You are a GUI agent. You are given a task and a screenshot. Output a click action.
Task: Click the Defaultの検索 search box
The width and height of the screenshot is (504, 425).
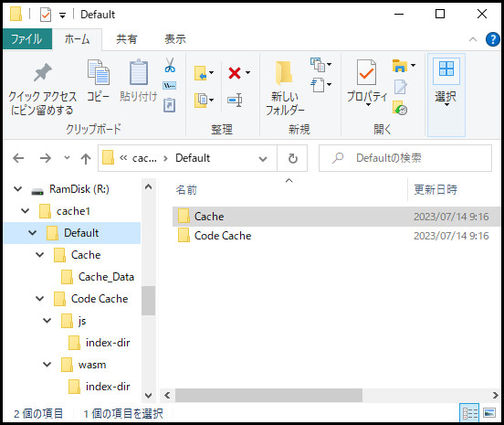[405, 158]
